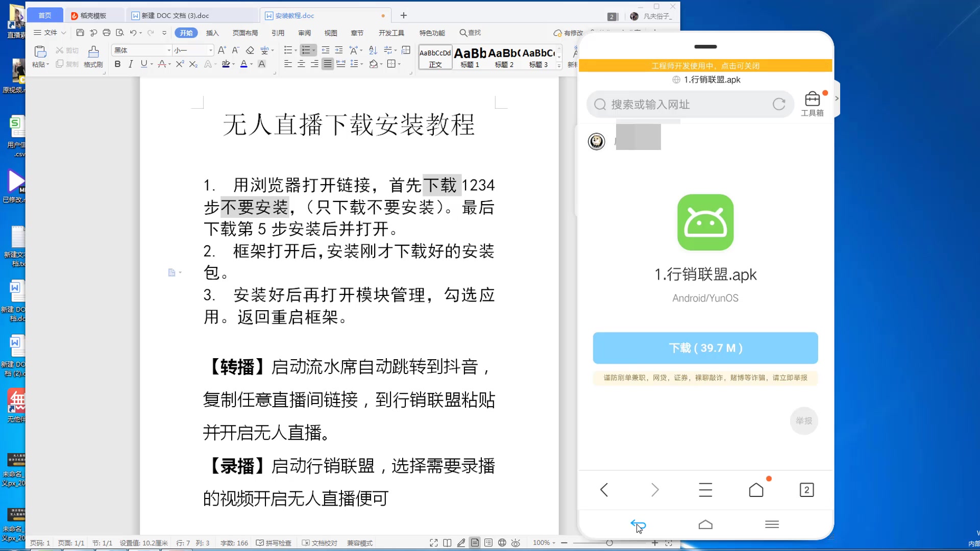Open the 插入 ribbon tab
This screenshot has width=980, height=551.
pos(212,33)
